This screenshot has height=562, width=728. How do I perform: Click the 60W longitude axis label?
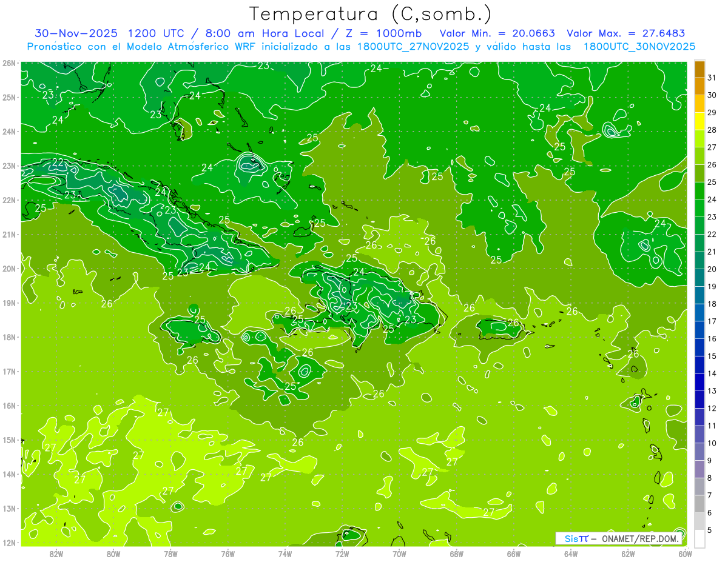[x=685, y=553]
